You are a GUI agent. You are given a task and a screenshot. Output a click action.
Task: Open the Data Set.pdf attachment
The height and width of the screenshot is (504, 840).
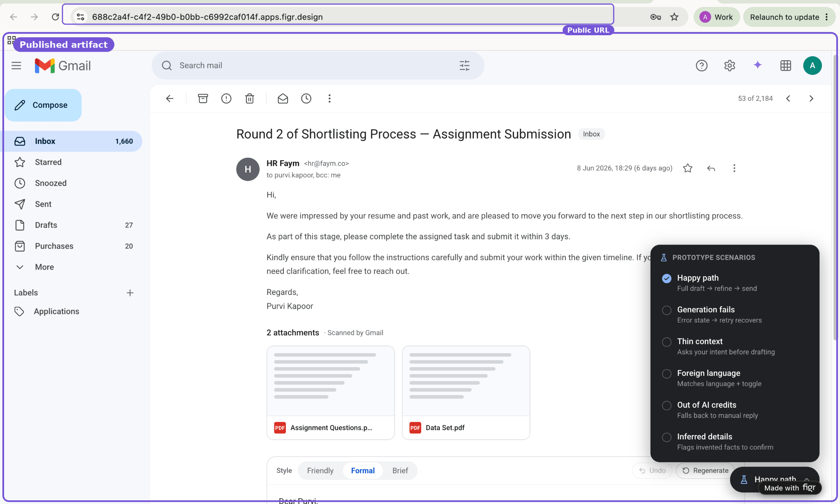tap(466, 393)
